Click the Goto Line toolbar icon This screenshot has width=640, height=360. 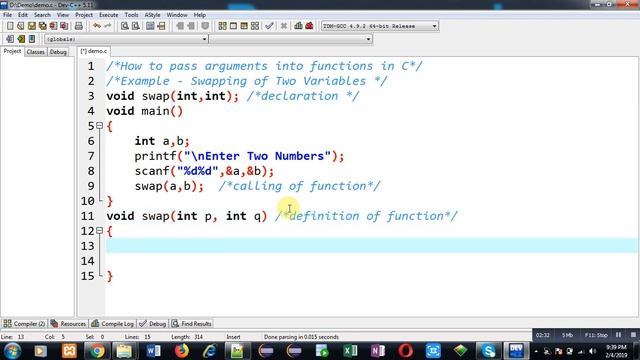(161, 26)
